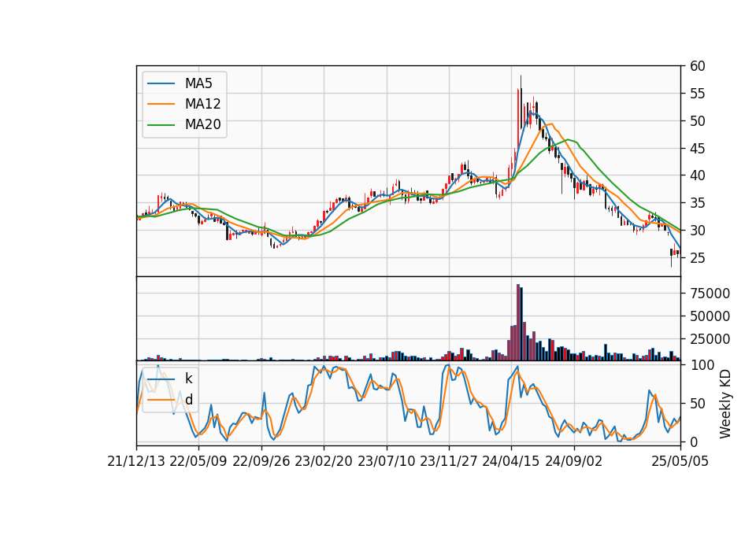Click the 23/02/20 date tick label
756x543 pixels.
click(x=324, y=462)
